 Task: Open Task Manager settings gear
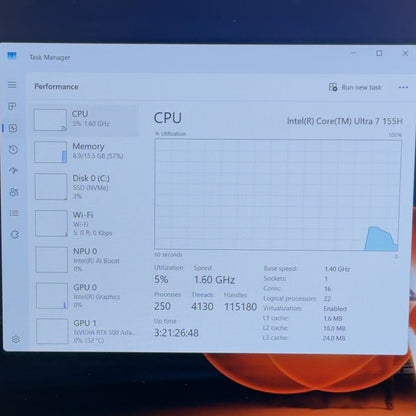tap(16, 339)
